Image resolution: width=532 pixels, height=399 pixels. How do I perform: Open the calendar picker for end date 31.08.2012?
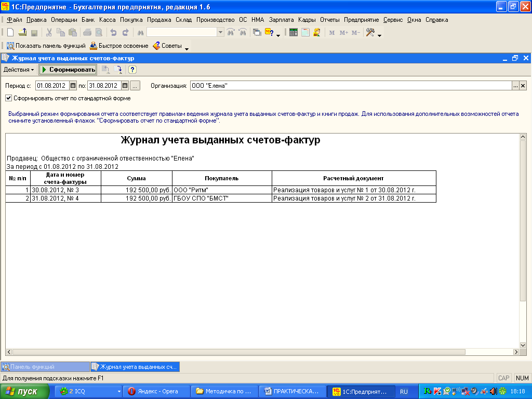[x=125, y=86]
